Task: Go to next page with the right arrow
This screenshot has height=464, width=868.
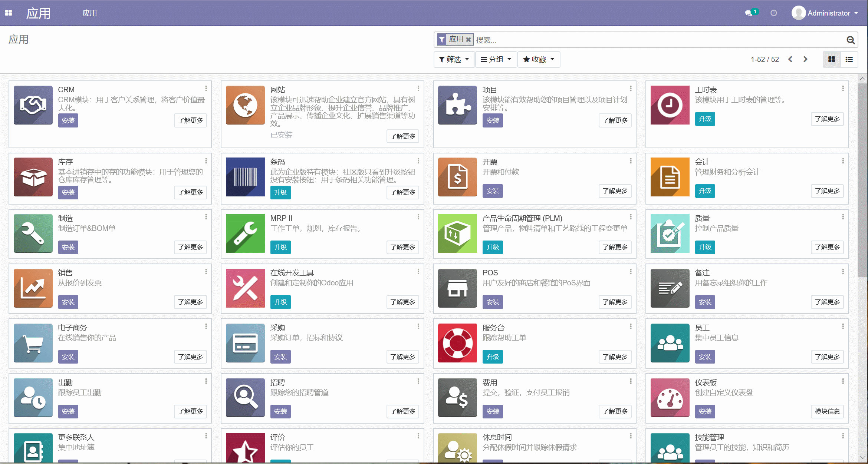Action: 805,59
